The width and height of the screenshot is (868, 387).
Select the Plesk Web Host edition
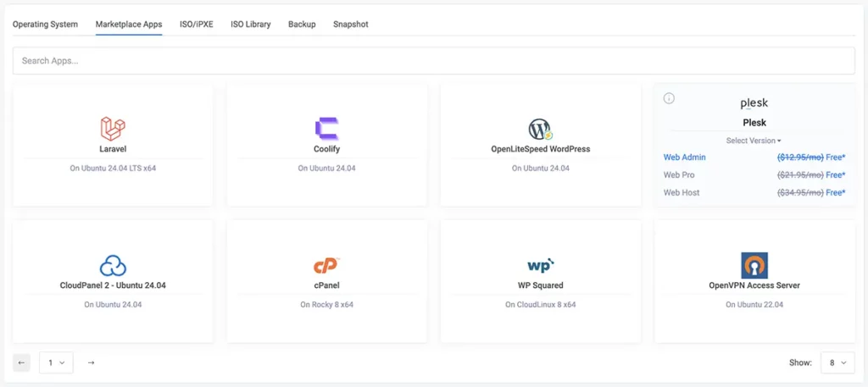(x=682, y=192)
